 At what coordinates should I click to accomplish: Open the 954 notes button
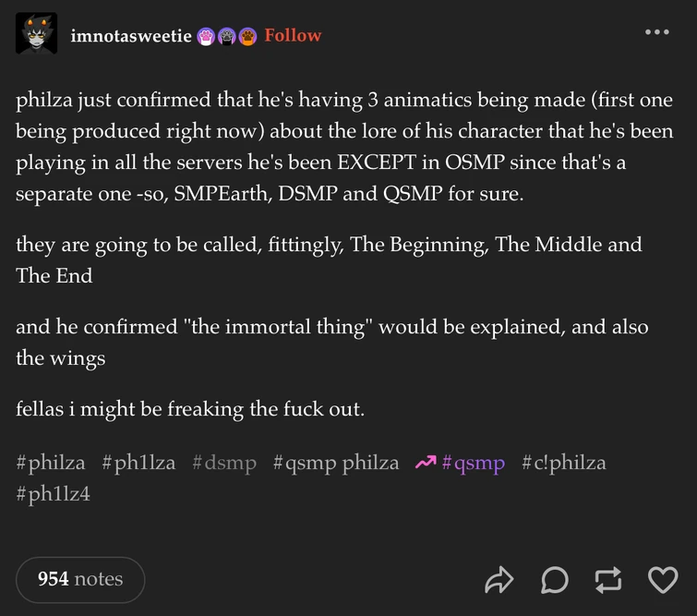pyautogui.click(x=80, y=579)
